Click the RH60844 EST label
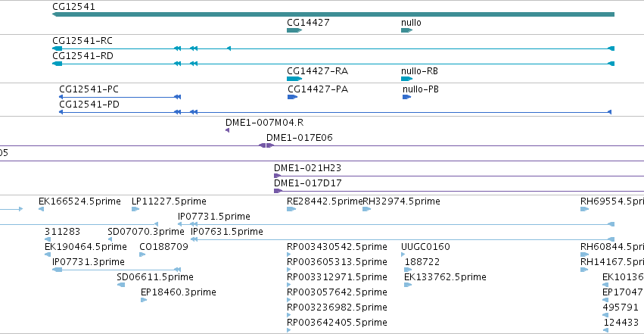 point(612,247)
